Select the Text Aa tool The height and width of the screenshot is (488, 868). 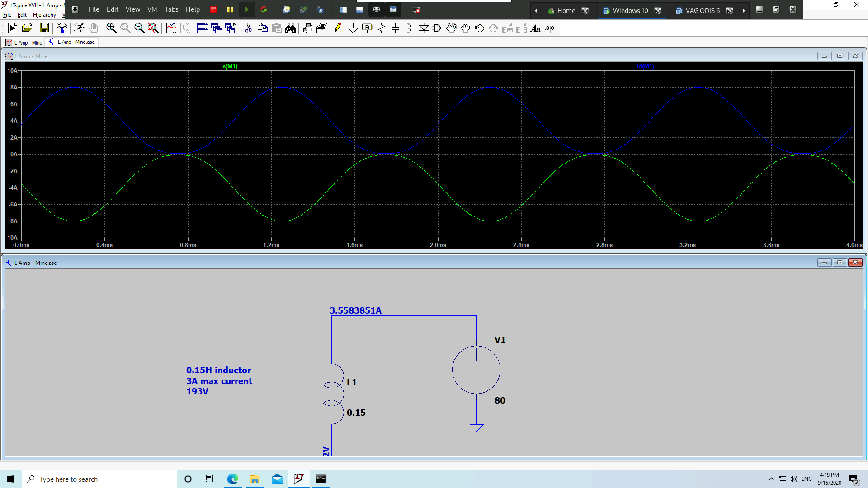point(536,28)
